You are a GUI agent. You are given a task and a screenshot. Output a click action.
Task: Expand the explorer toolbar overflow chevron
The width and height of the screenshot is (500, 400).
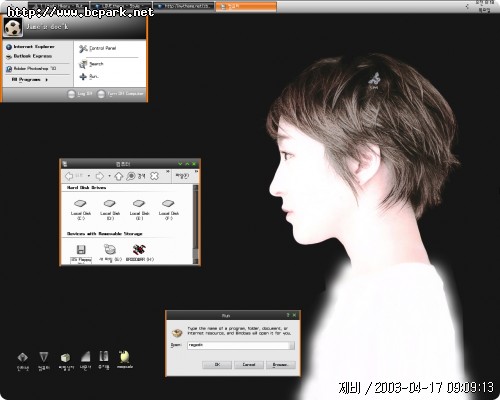pos(168,171)
